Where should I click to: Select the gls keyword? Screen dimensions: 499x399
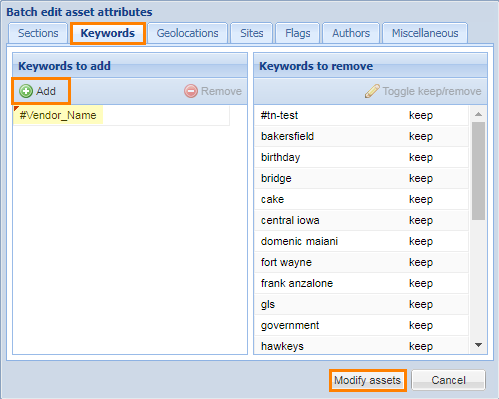[268, 304]
